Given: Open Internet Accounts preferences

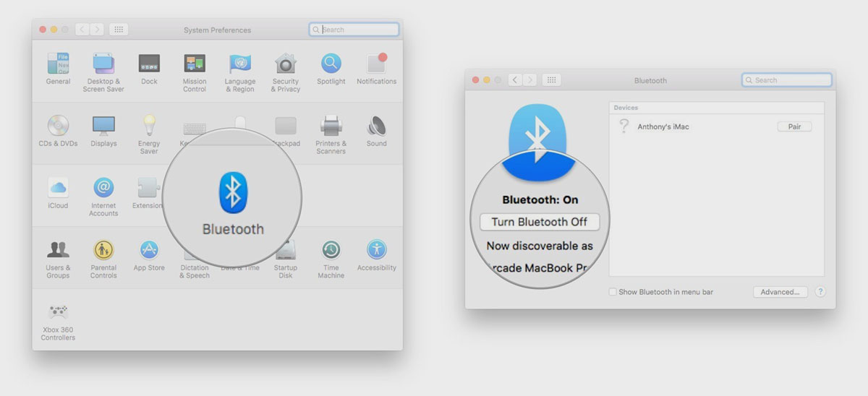Looking at the screenshot, I should click(x=103, y=197).
